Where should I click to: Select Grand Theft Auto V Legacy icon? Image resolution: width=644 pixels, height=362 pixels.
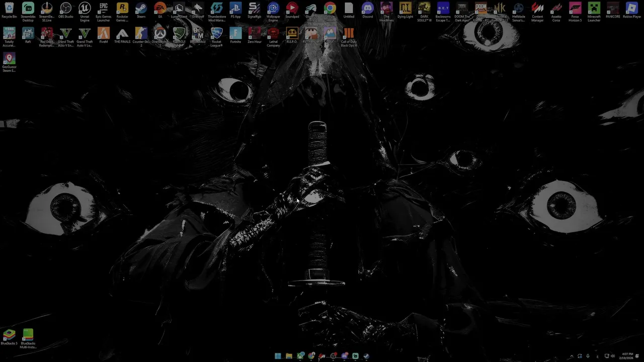point(85,37)
